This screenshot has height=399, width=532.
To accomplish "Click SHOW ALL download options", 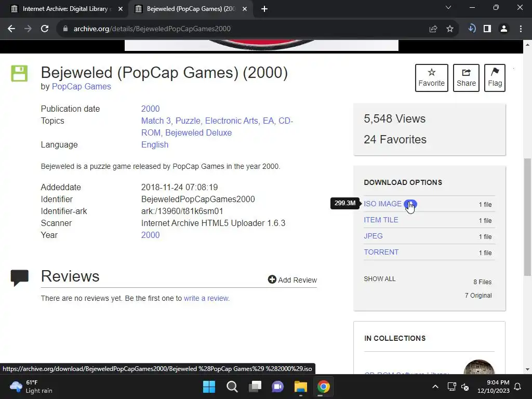I will point(380,279).
